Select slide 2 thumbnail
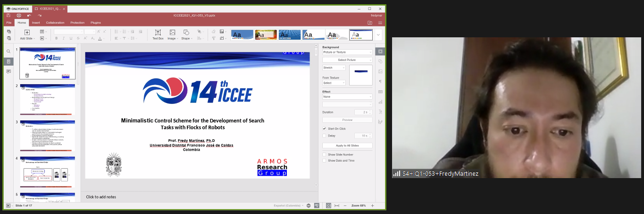This screenshot has width=644, height=214. [47, 100]
